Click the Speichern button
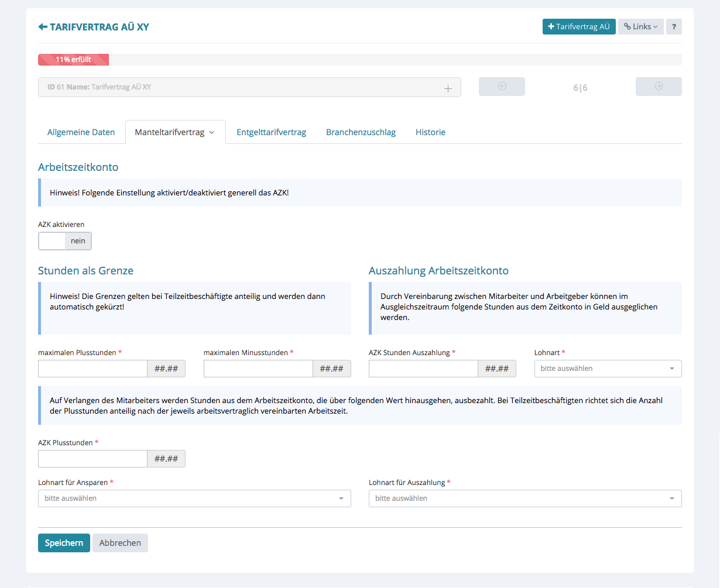This screenshot has height=588, width=720. pos(64,543)
